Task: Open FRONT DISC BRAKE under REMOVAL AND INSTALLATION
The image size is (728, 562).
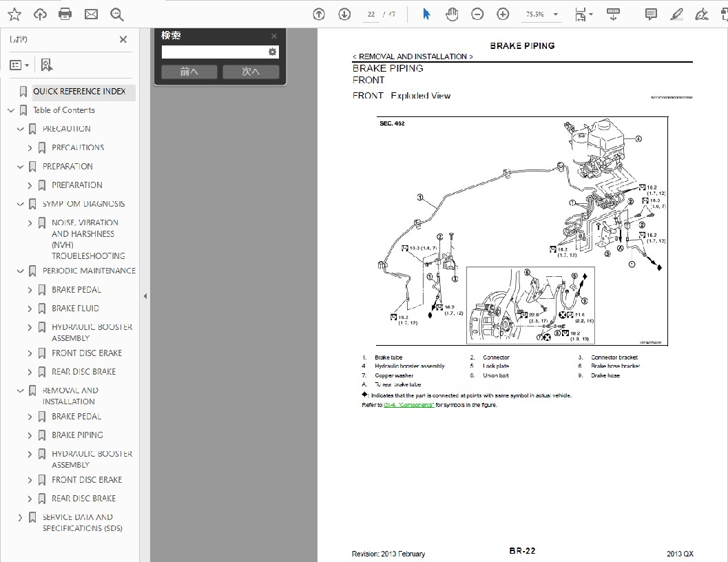Action: click(87, 480)
